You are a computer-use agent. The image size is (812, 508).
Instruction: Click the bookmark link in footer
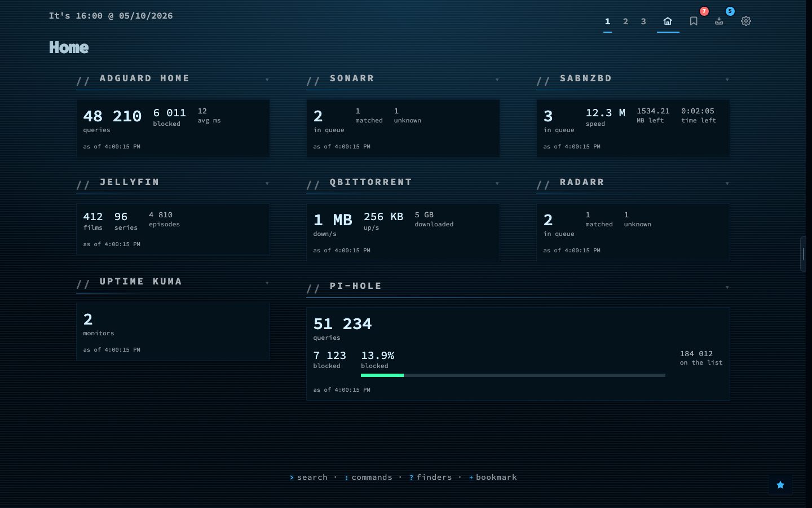pos(493,477)
